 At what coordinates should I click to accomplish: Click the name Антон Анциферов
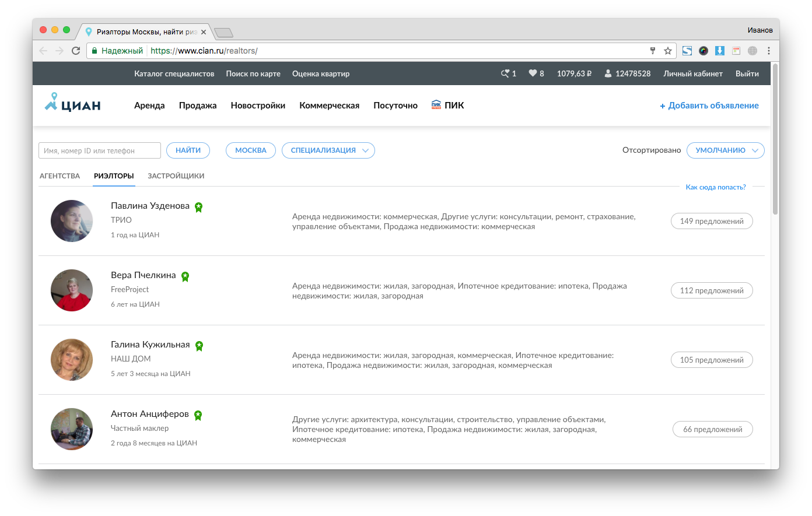150,414
